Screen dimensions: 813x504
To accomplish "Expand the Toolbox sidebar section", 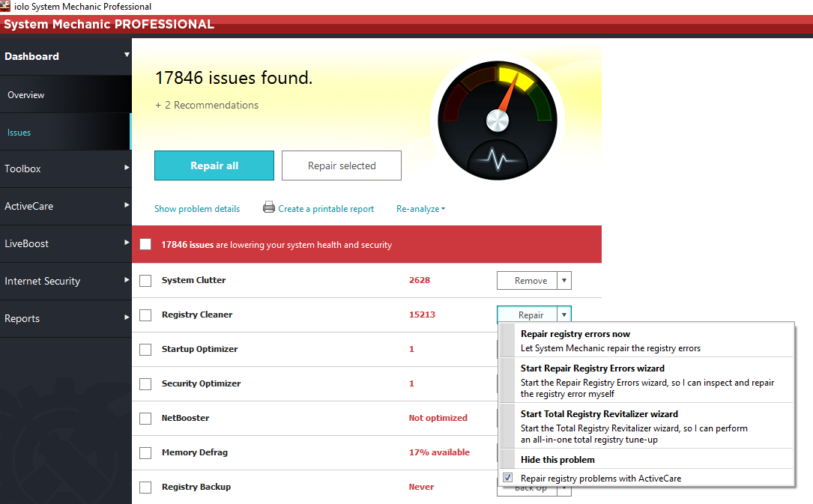I will [x=65, y=168].
